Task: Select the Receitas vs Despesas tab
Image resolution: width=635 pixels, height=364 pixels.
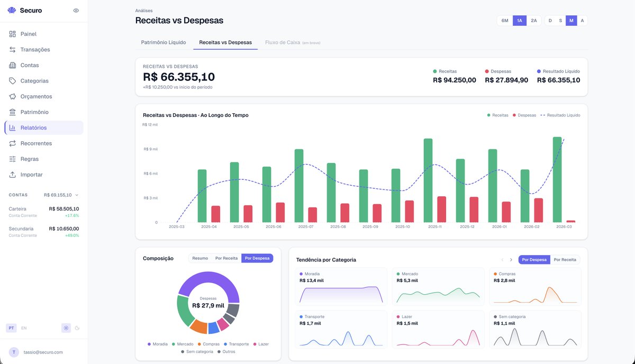Action: [x=225, y=42]
